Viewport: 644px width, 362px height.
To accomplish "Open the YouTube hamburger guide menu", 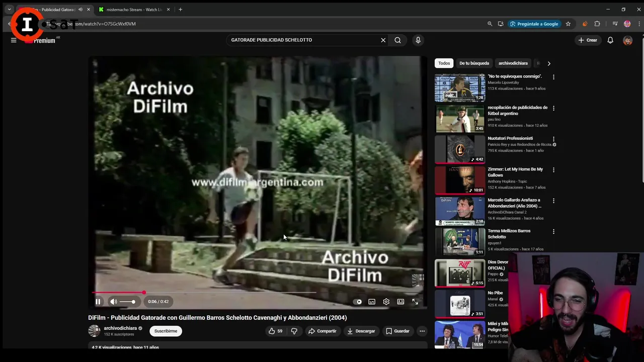I will coord(14,40).
